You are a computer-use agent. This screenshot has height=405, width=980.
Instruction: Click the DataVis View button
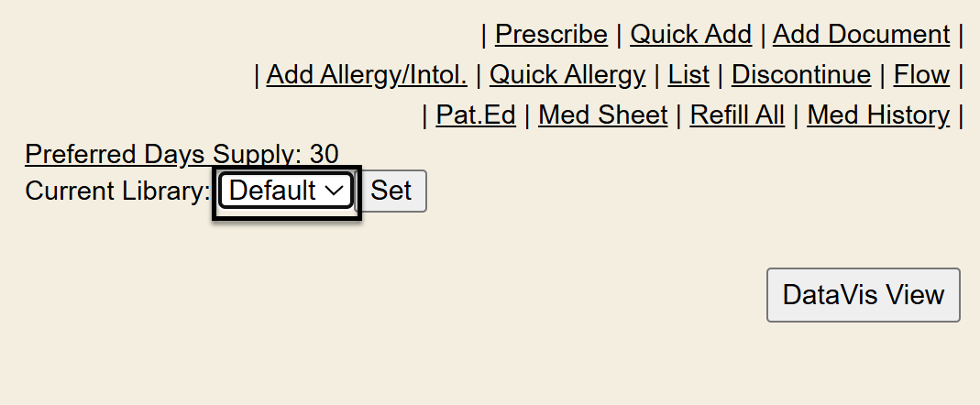863,295
